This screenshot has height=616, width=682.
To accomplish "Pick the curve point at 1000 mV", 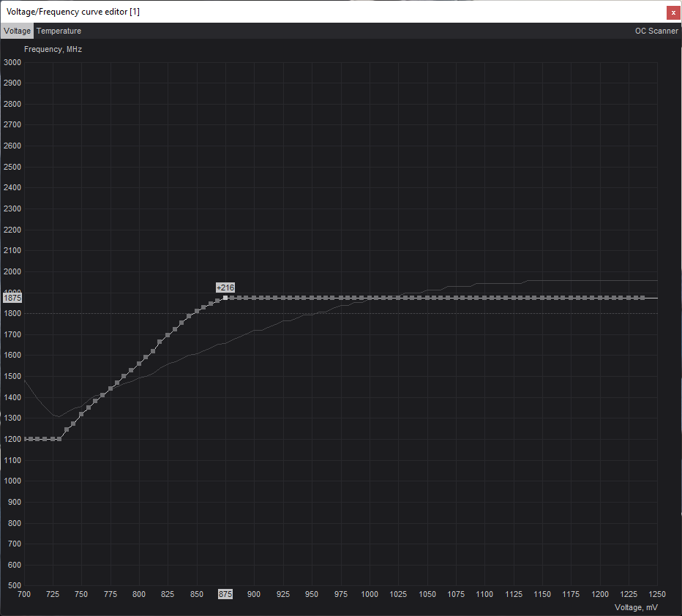I will (x=370, y=298).
